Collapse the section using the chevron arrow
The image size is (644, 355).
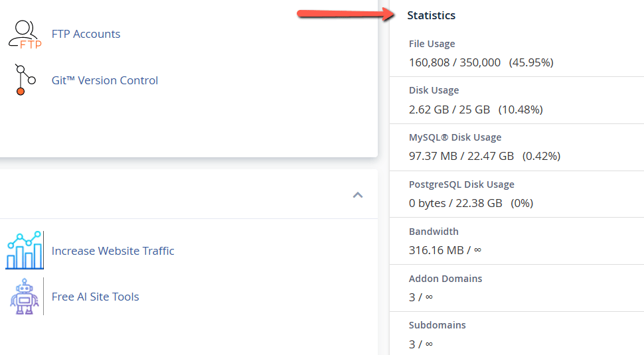pyautogui.click(x=358, y=195)
